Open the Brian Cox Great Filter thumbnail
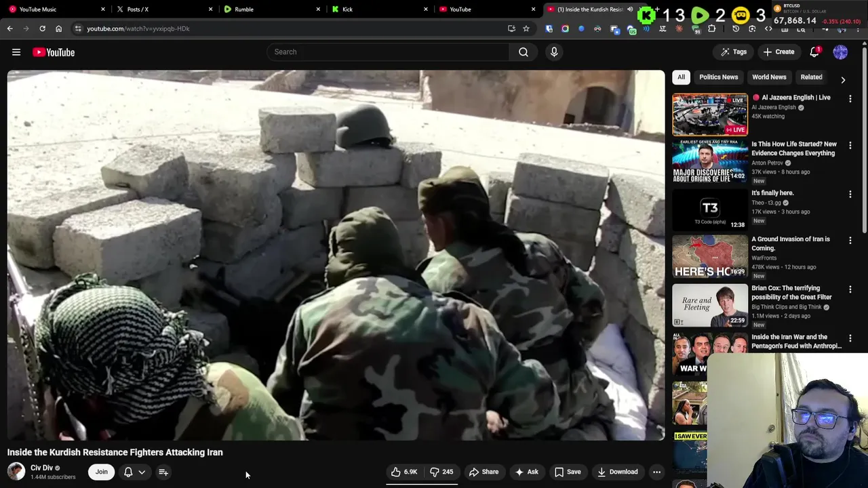Viewport: 868px width, 488px height. pyautogui.click(x=710, y=305)
